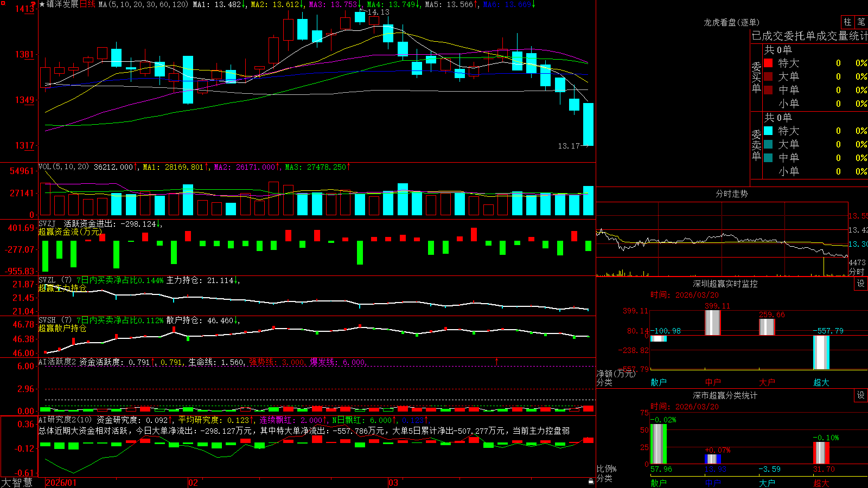
Task: Click 爆发线: 6.000 value
Action: coord(338,362)
